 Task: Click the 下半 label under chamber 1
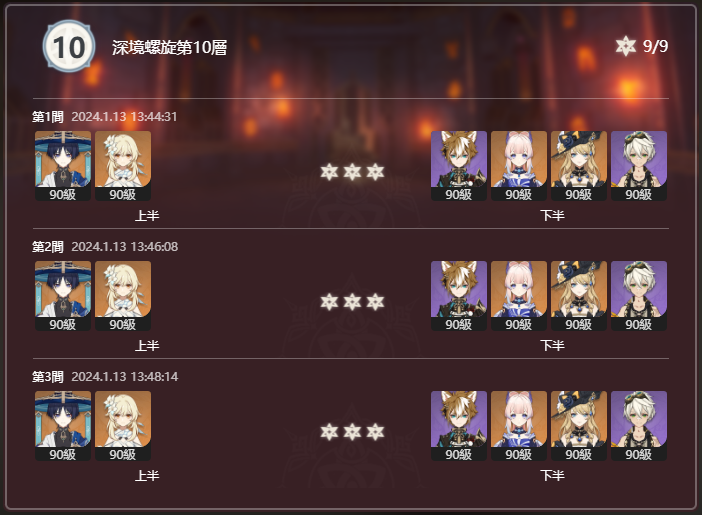[x=552, y=215]
